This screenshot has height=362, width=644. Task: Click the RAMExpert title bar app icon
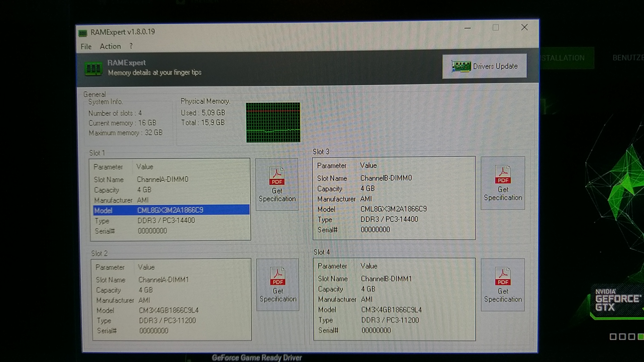point(83,33)
